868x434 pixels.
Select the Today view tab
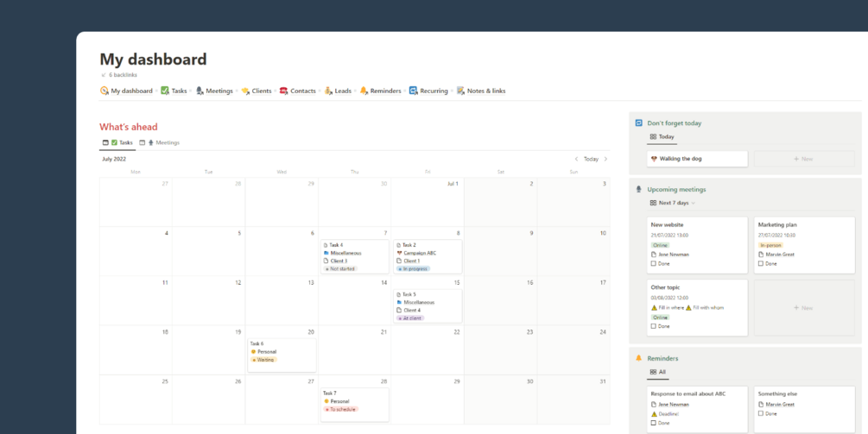click(x=662, y=136)
